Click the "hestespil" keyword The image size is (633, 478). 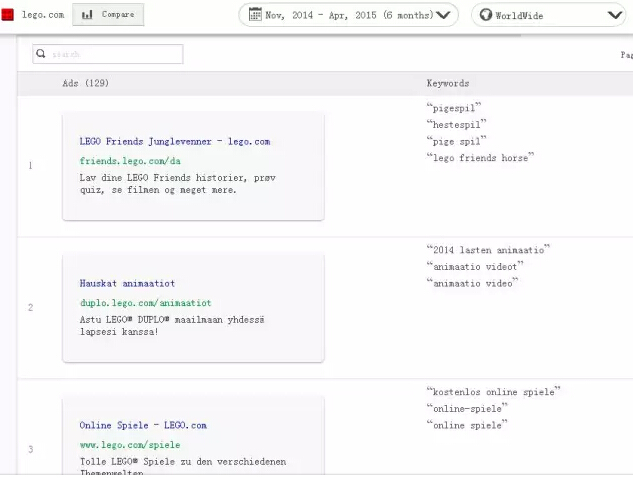coord(457,124)
